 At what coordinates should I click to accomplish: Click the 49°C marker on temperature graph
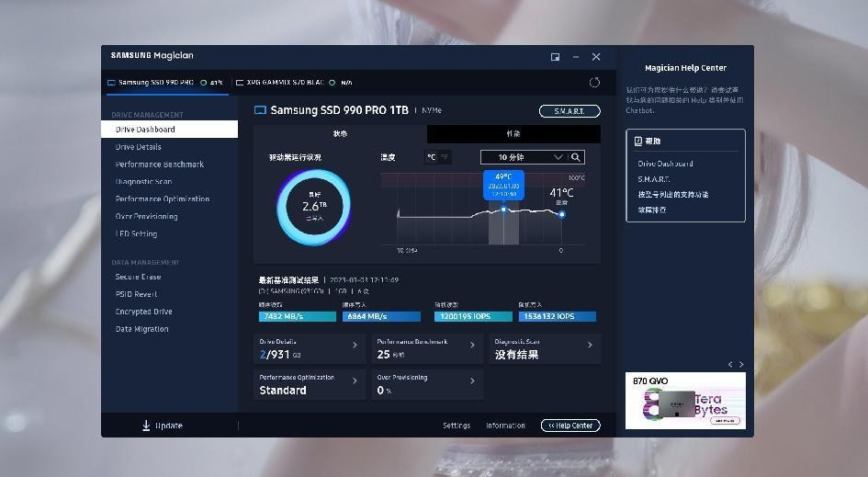click(503, 210)
